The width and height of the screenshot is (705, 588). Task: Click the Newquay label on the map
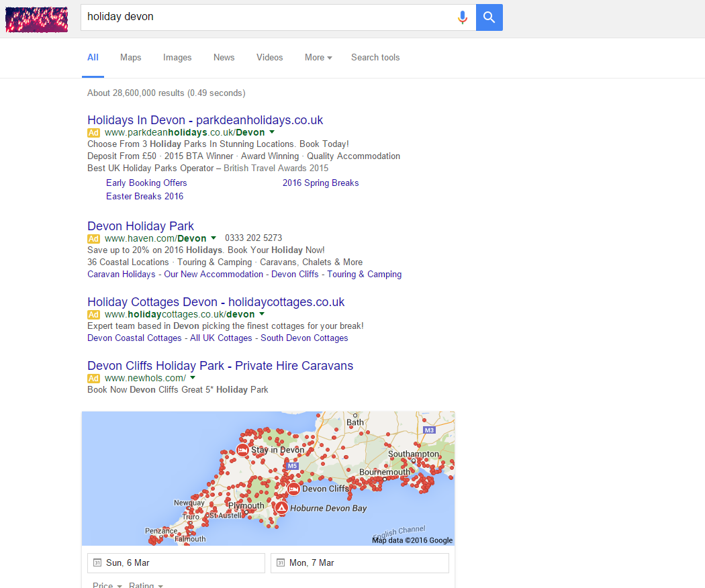coord(189,503)
